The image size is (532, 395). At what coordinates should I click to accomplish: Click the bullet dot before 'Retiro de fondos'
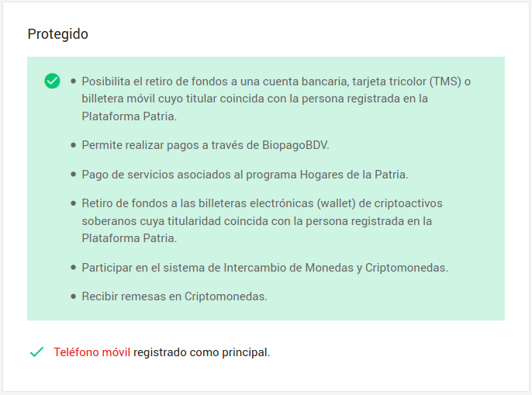73,203
